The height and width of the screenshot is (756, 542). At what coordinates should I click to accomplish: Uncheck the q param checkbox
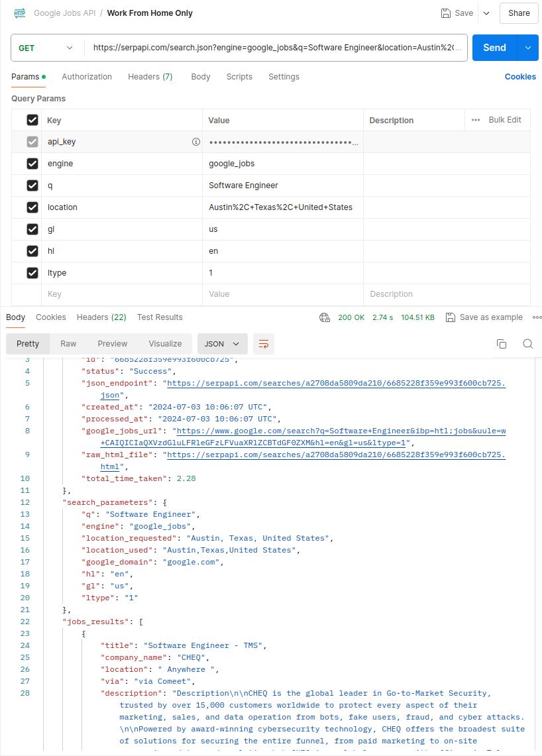[x=32, y=185]
